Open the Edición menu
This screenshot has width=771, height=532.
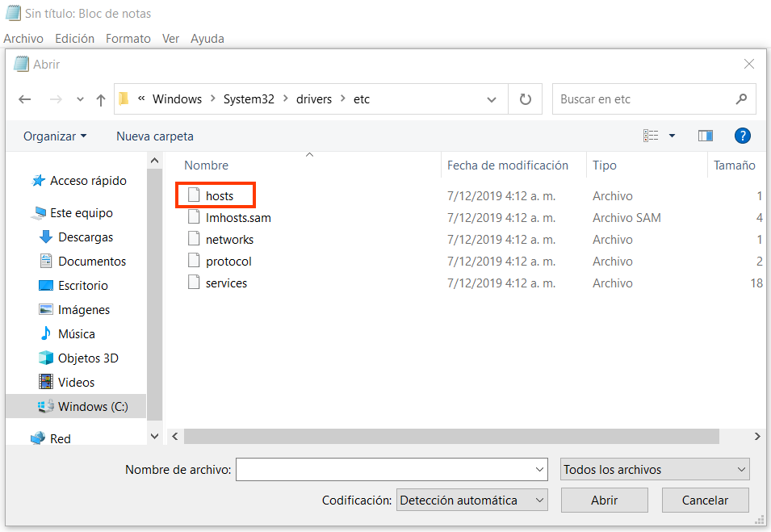click(74, 38)
